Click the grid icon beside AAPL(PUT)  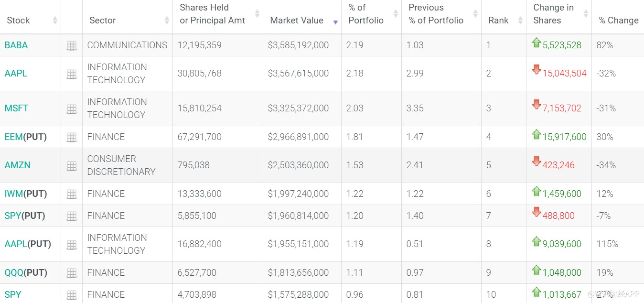click(72, 245)
